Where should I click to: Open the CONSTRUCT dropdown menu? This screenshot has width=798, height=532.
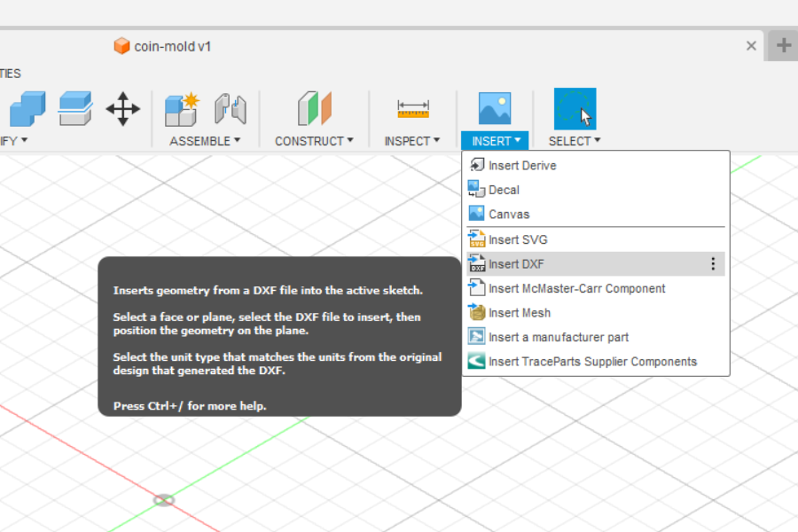(314, 141)
